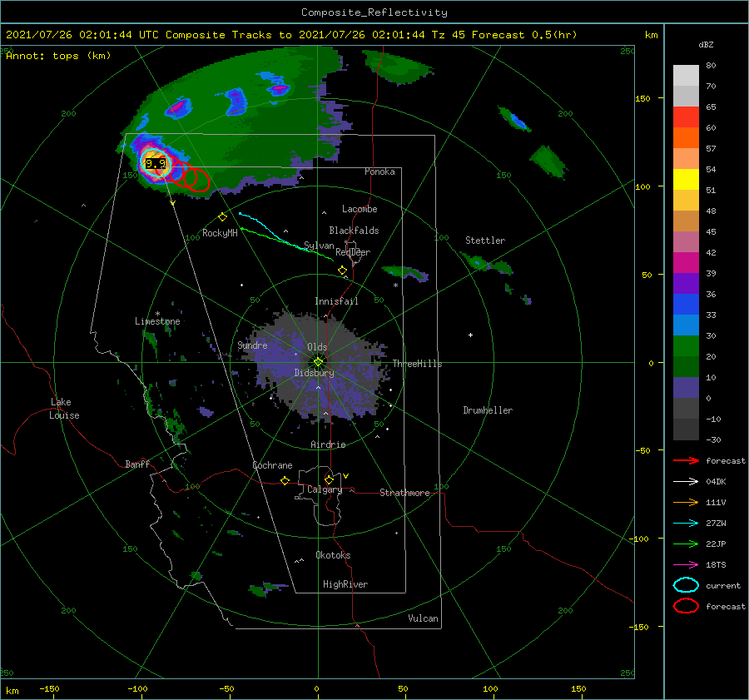This screenshot has height=700, width=749.
Task: Click the cyan 27ZW arrow in legend
Action: 686,524
